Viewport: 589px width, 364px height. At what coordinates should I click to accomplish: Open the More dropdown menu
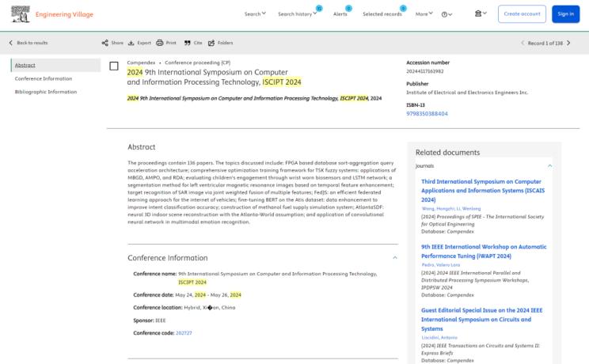[424, 14]
